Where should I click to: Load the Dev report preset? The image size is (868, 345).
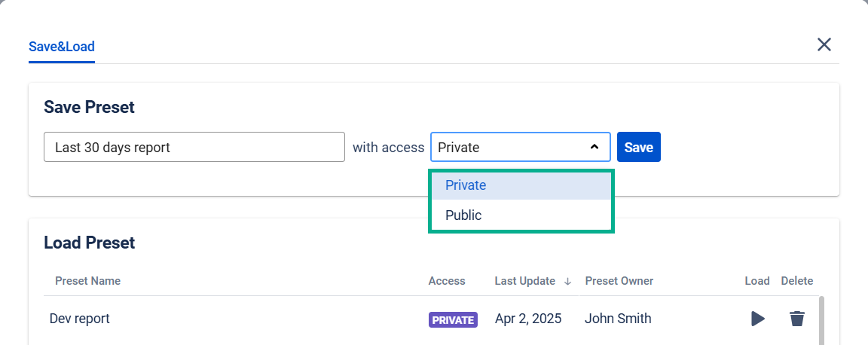(757, 319)
